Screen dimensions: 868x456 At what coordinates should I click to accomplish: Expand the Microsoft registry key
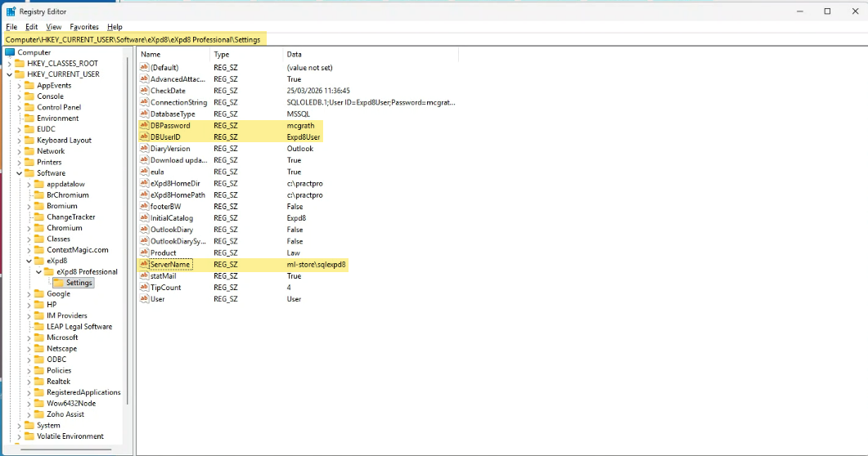(29, 338)
